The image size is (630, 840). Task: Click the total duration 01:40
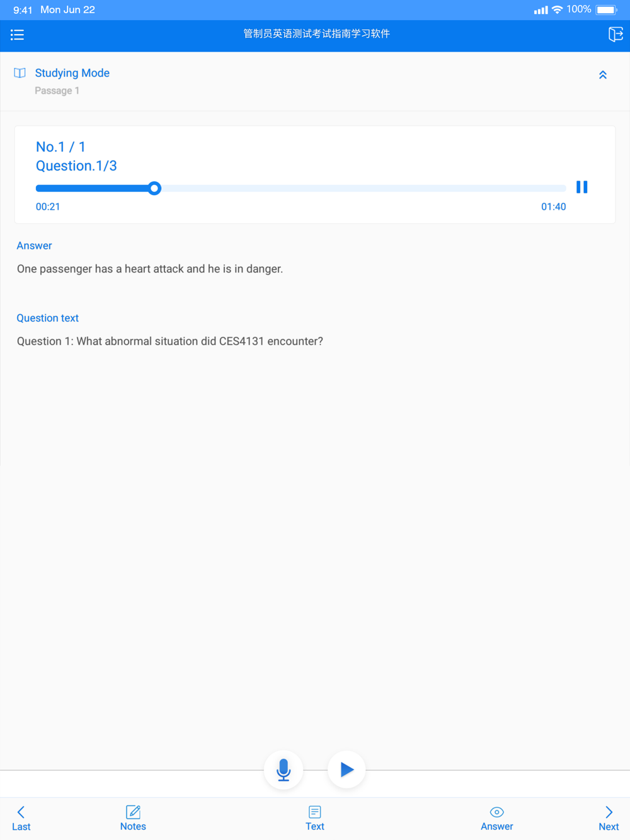553,207
